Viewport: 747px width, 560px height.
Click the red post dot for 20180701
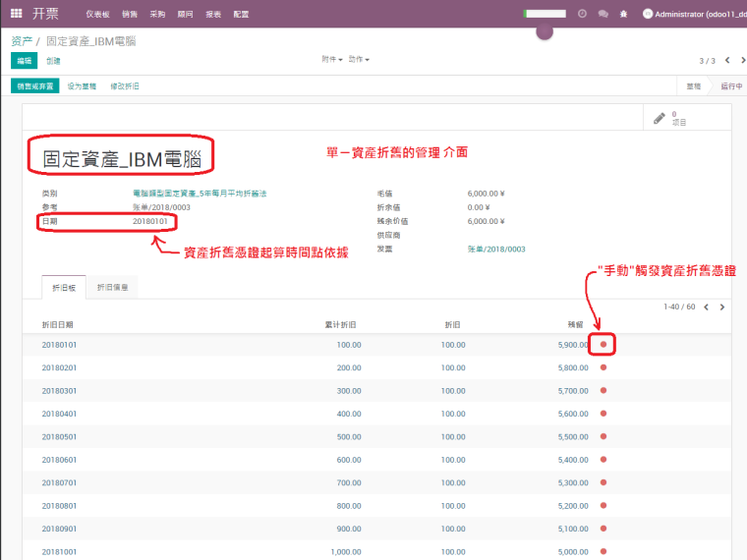click(603, 482)
